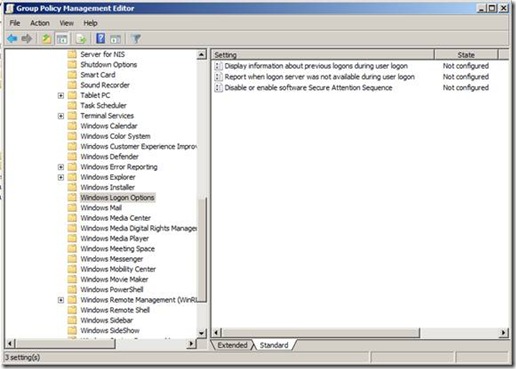Open the View menu
Viewport: 516px width, 369px height.
pos(66,23)
